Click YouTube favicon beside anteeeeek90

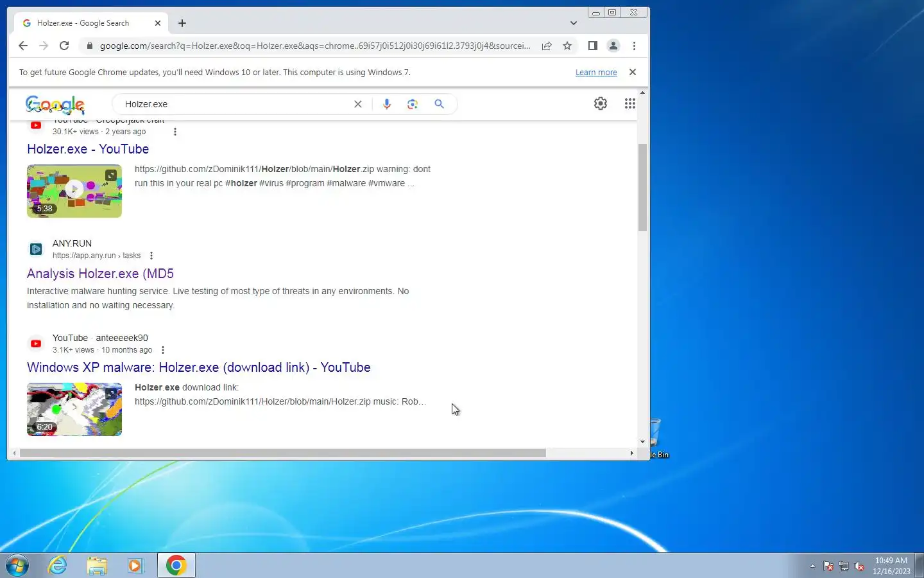36,344
